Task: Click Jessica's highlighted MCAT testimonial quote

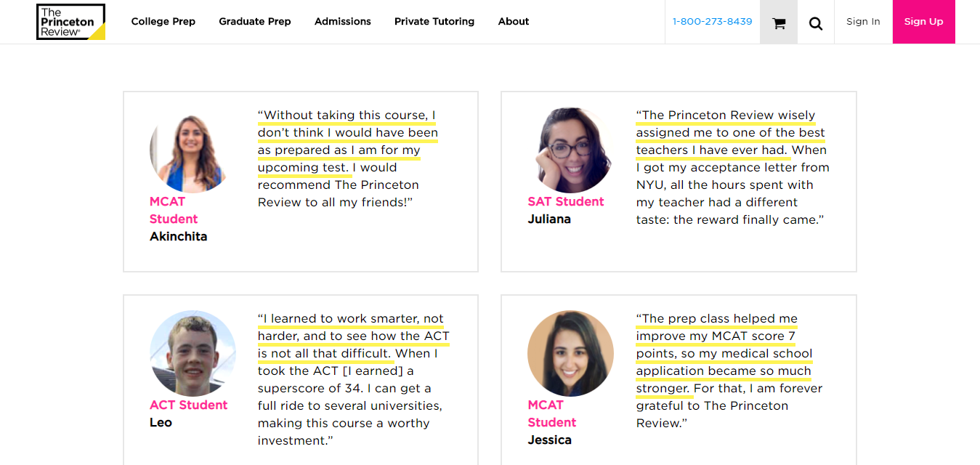Action: click(x=724, y=354)
